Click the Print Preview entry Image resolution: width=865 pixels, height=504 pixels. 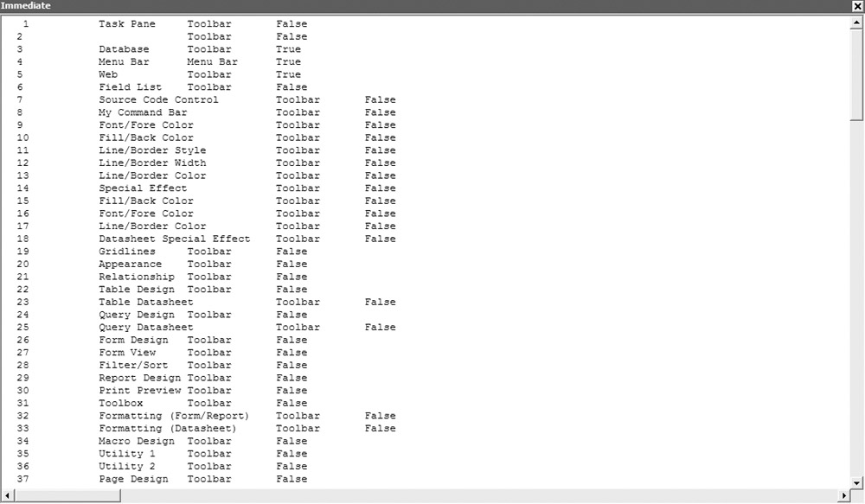pos(139,391)
